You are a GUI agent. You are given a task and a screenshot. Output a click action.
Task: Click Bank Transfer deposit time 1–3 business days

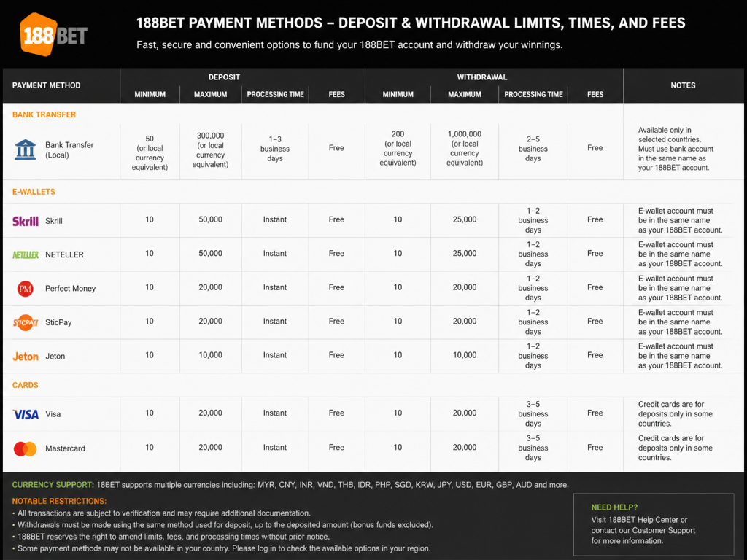275,149
